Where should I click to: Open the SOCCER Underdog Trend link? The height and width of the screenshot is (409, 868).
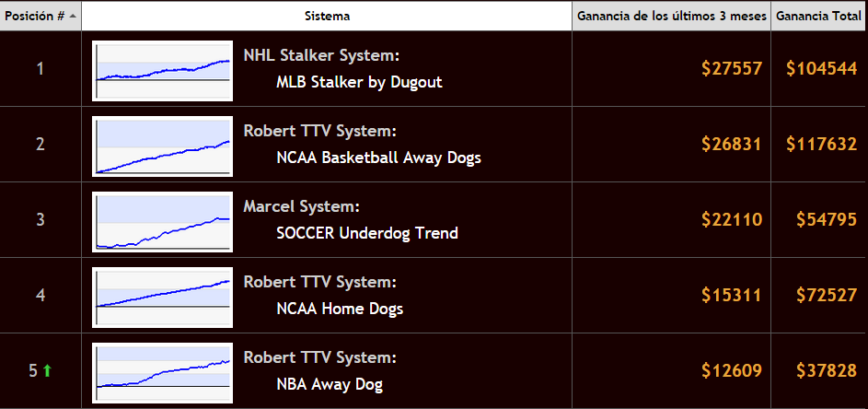[x=367, y=233]
